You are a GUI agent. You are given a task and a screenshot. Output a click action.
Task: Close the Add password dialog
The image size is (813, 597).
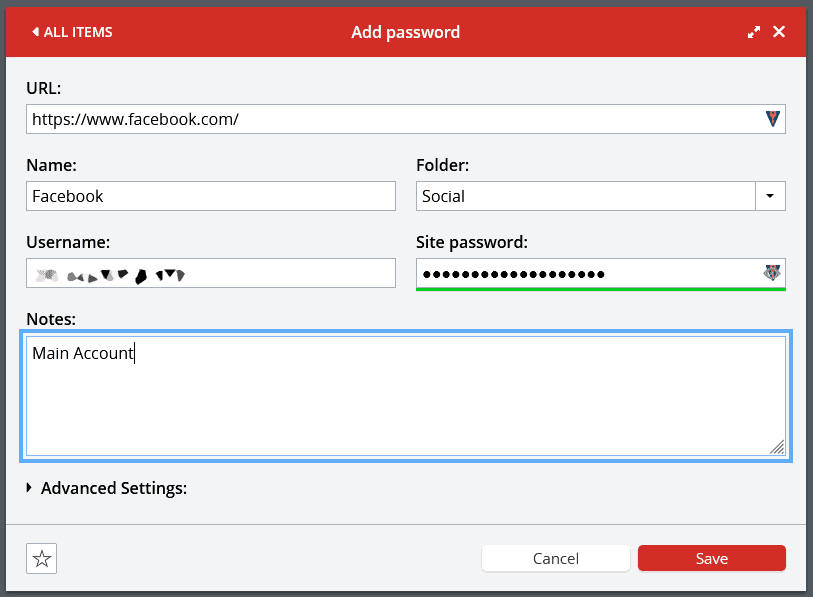click(779, 32)
